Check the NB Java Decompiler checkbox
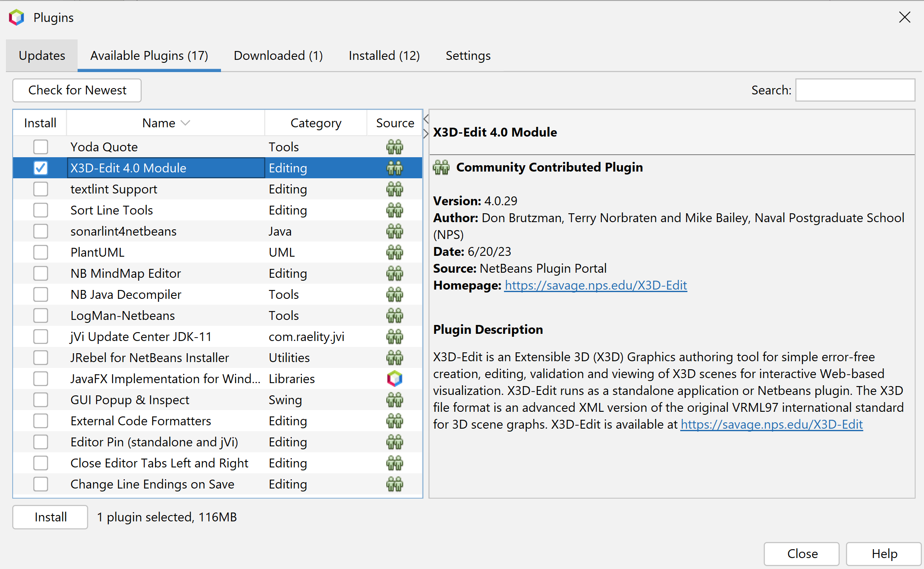 40,294
